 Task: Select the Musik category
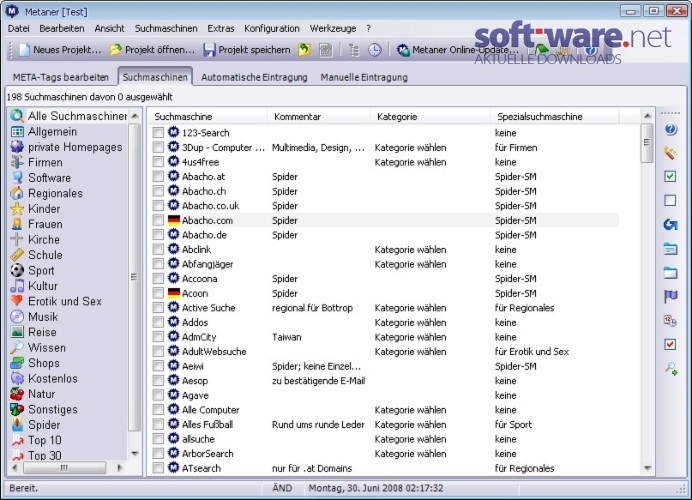34,317
